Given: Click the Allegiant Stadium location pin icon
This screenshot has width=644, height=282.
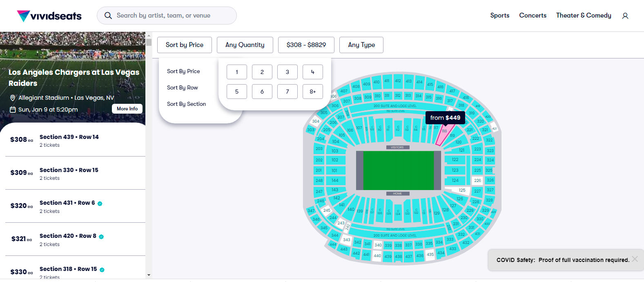Looking at the screenshot, I should point(13,98).
